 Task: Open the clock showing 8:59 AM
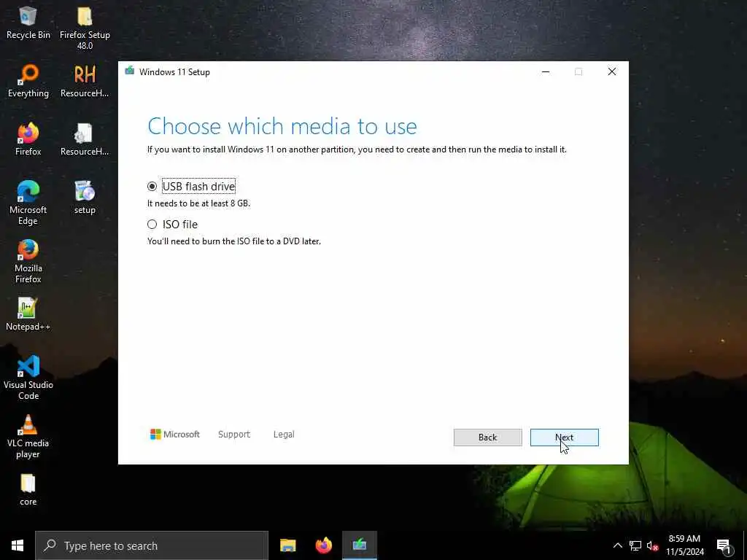point(684,545)
